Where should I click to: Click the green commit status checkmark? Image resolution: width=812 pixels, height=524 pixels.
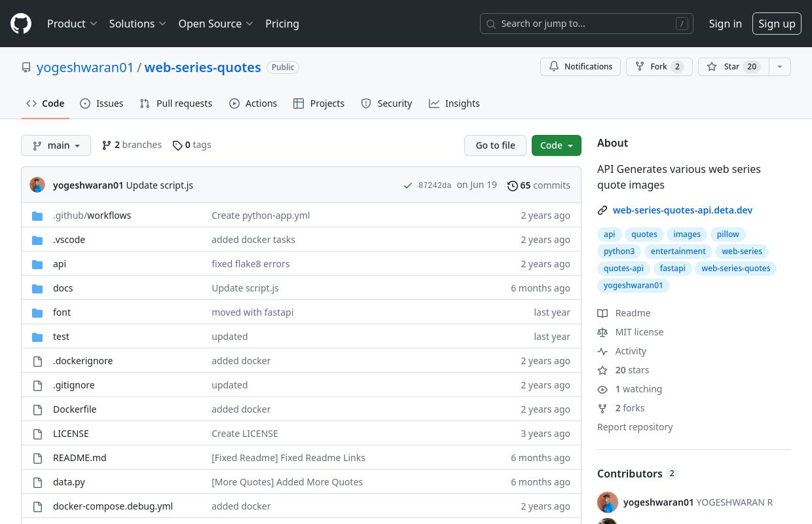[x=409, y=185]
